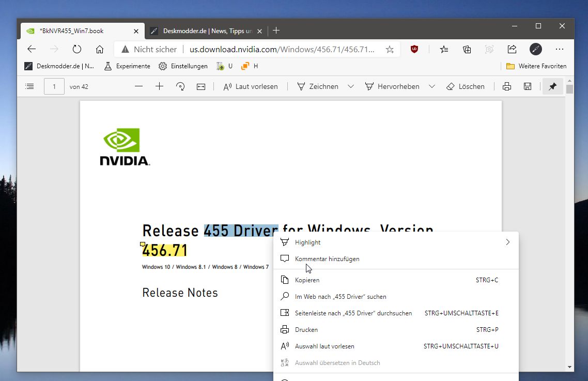Screen dimensions: 588x381
Task: Click the Nicht sicher warning icon
Action: pos(125,49)
